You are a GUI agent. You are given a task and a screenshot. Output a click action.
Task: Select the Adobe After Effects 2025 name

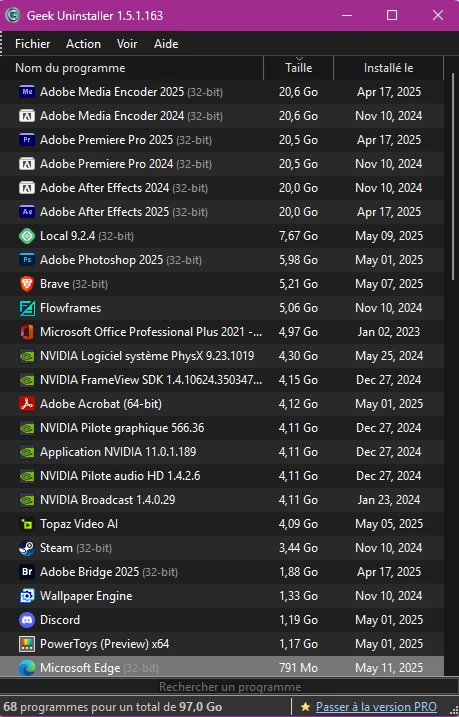105,212
